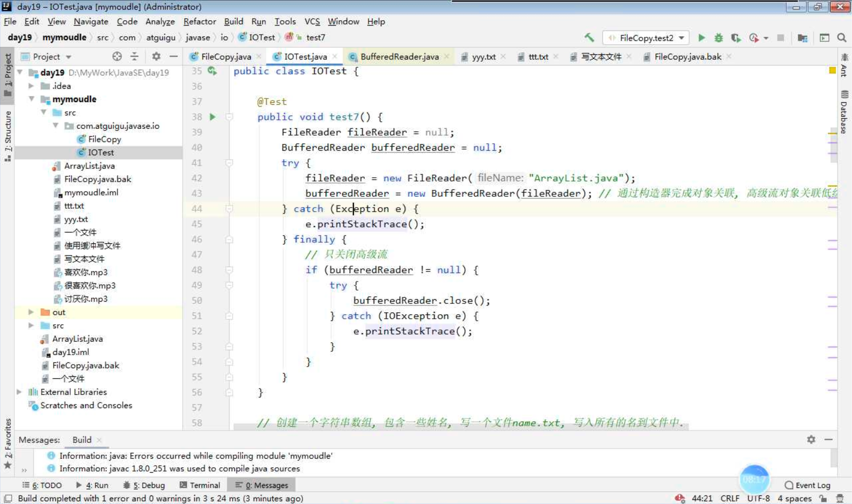
Task: Collapse the com.atguigu.javase.io package
Action: coord(55,126)
